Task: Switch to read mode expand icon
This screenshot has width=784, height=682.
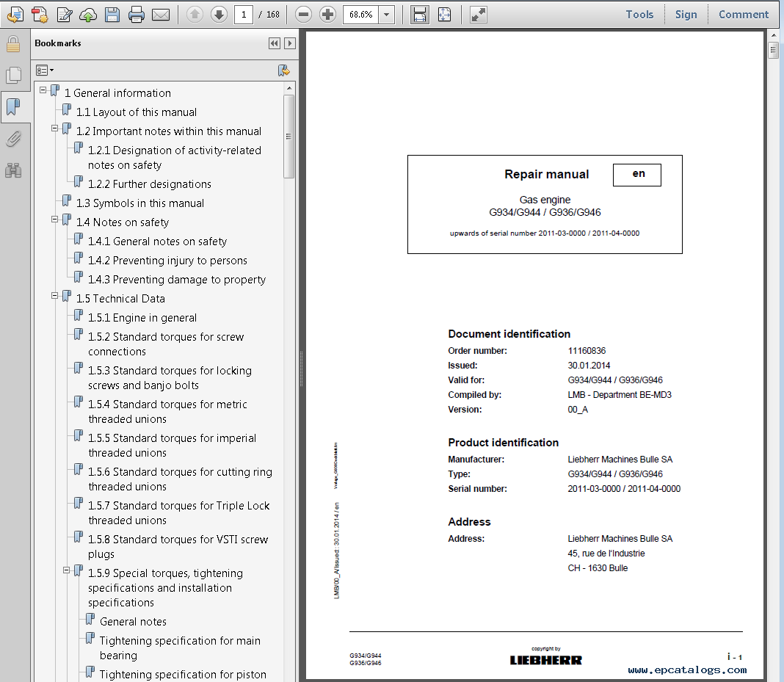Action: click(479, 15)
